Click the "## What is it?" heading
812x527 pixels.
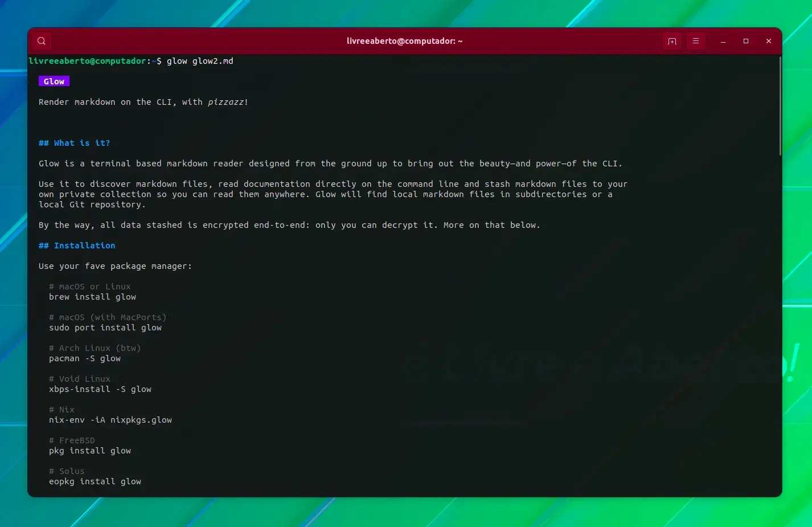click(x=74, y=143)
